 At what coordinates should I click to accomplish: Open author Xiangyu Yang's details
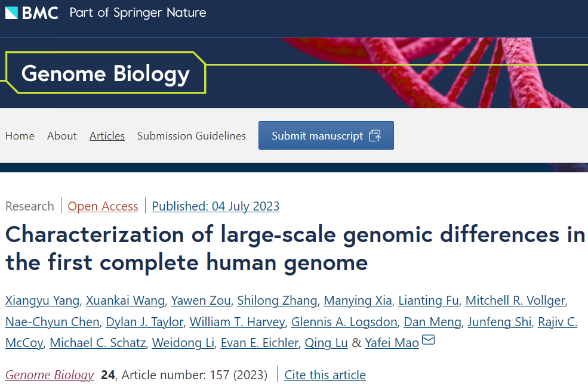(42, 300)
